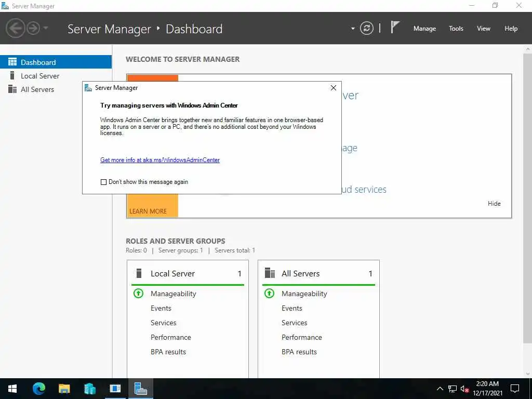Click the All Servers icon in sidebar
Screen dimensions: 532x399
[x=12, y=89]
